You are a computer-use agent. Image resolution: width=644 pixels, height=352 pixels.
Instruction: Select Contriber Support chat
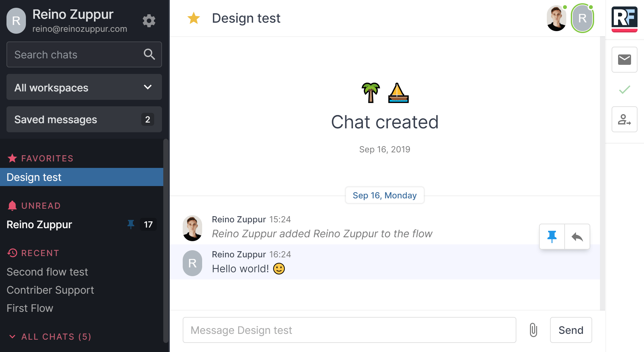(50, 290)
